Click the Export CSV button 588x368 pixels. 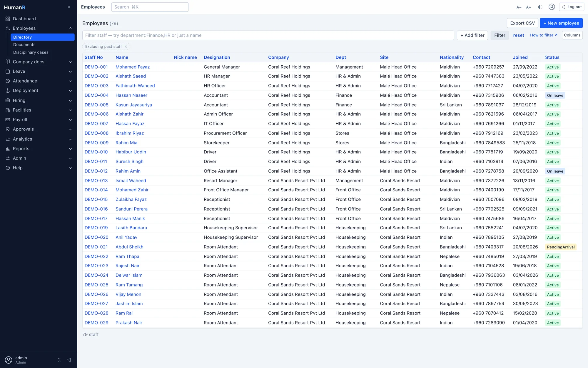[x=522, y=23]
